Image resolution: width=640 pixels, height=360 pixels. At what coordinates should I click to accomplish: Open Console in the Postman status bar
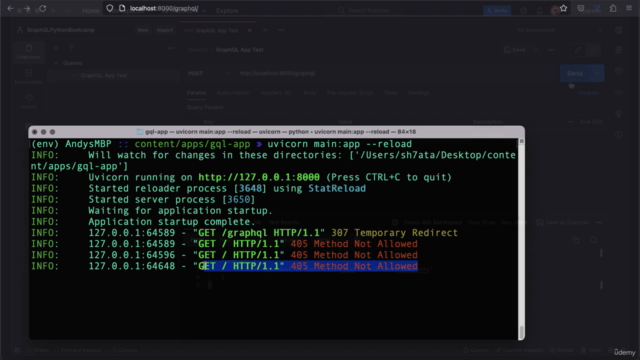pos(125,350)
